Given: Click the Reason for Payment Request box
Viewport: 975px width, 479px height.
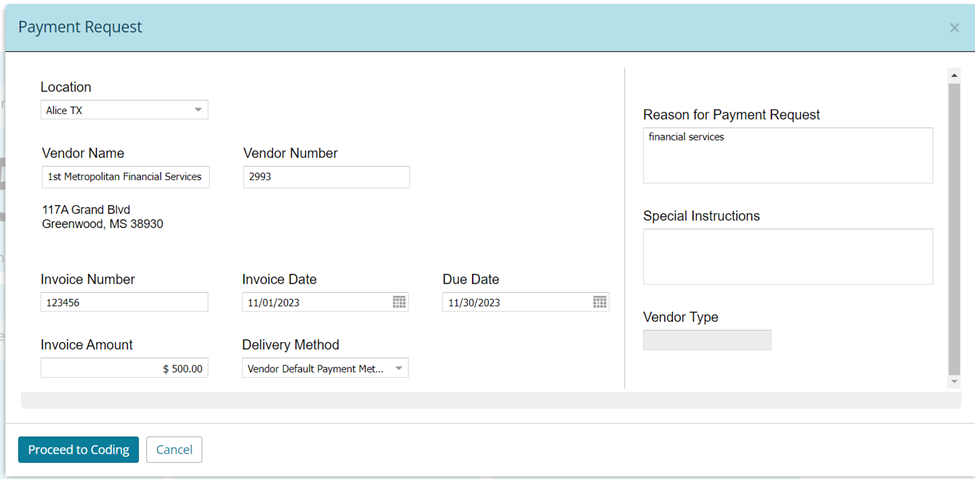Looking at the screenshot, I should tap(787, 156).
